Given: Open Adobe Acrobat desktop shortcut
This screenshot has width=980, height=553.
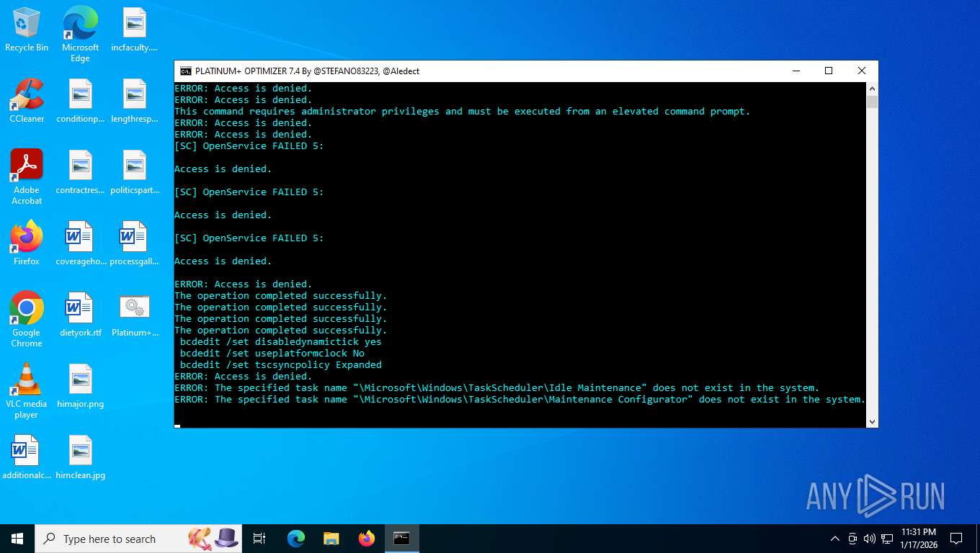Looking at the screenshot, I should 27,177.
